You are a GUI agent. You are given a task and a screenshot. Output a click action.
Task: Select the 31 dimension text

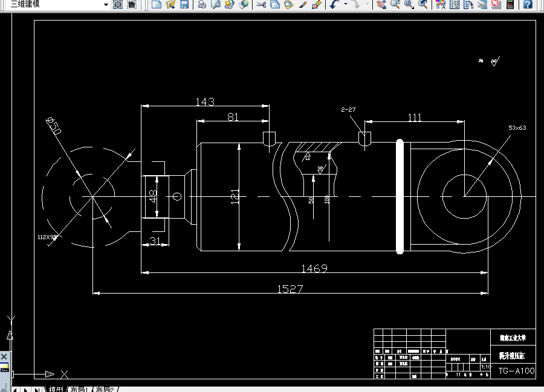pyautogui.click(x=155, y=240)
